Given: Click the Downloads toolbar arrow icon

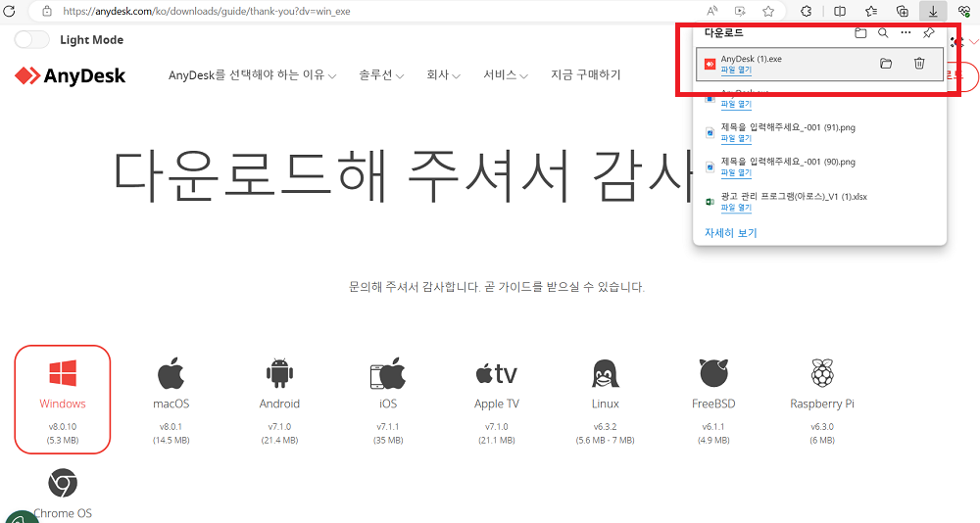Looking at the screenshot, I should click(933, 11).
